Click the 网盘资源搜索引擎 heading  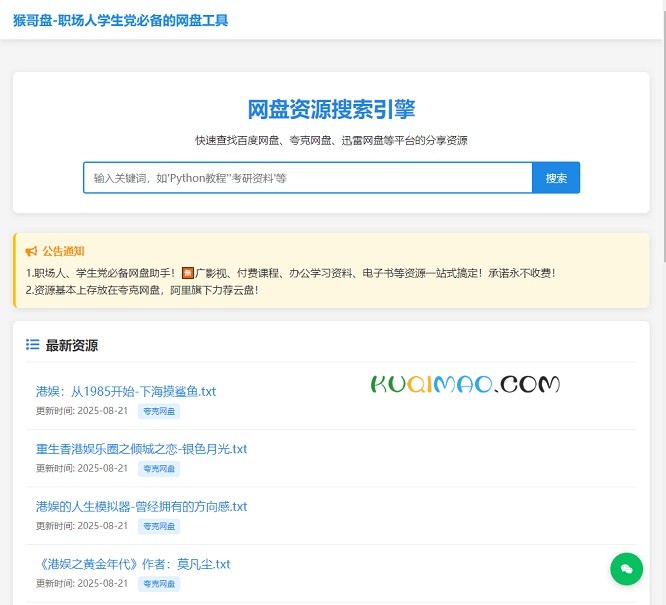331,110
